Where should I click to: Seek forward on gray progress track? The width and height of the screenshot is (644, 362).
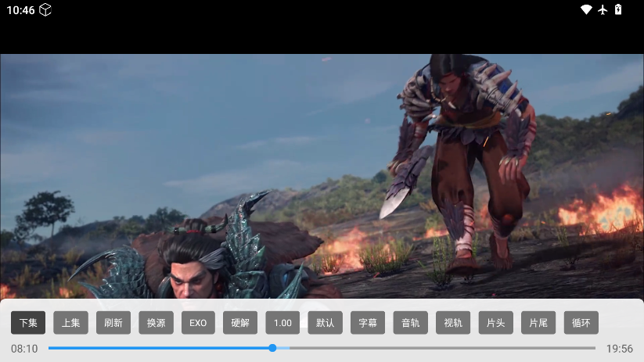click(x=442, y=348)
